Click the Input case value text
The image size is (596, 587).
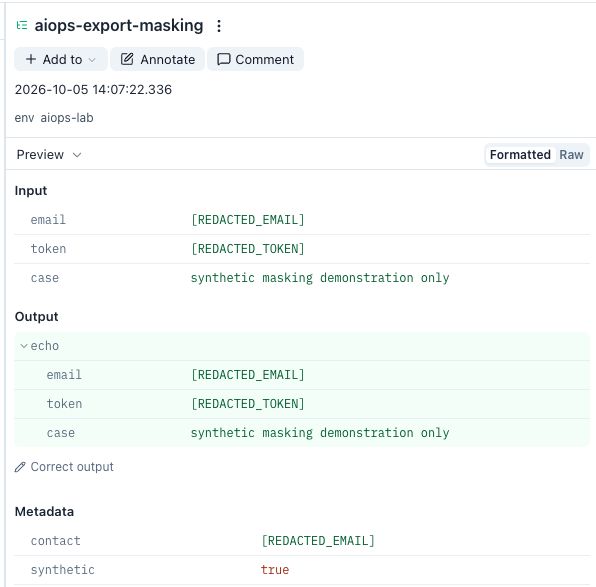(320, 278)
